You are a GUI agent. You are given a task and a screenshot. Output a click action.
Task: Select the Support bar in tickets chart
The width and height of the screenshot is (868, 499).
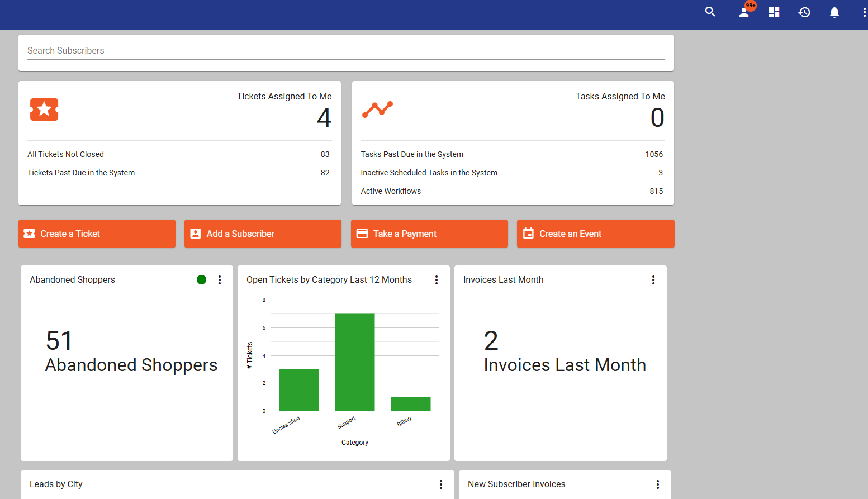(355, 362)
